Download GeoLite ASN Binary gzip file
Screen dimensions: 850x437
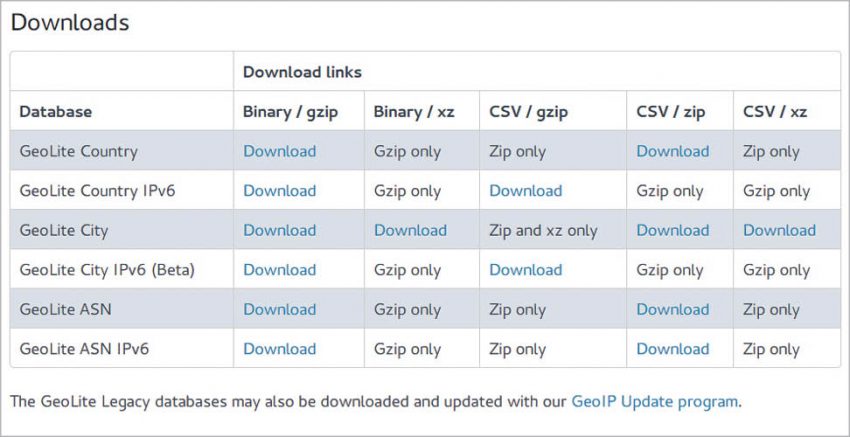tap(279, 310)
